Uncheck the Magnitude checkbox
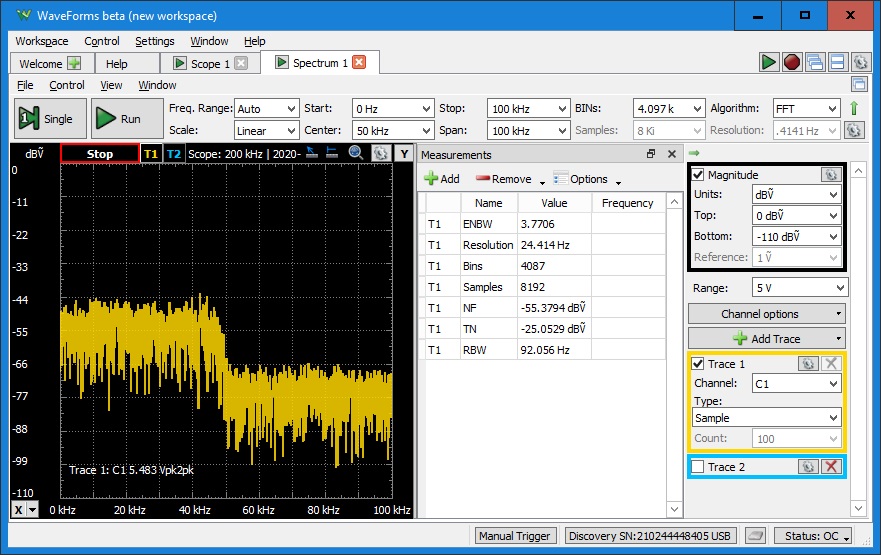 [699, 175]
